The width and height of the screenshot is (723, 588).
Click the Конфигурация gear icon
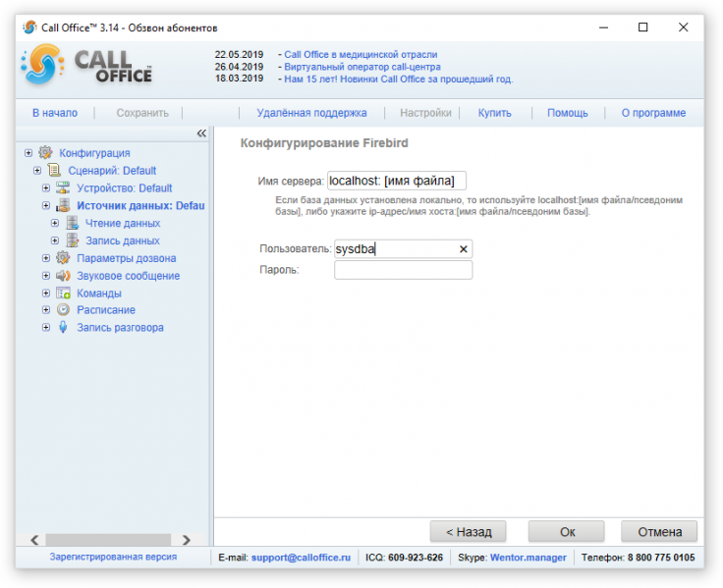coord(45,152)
